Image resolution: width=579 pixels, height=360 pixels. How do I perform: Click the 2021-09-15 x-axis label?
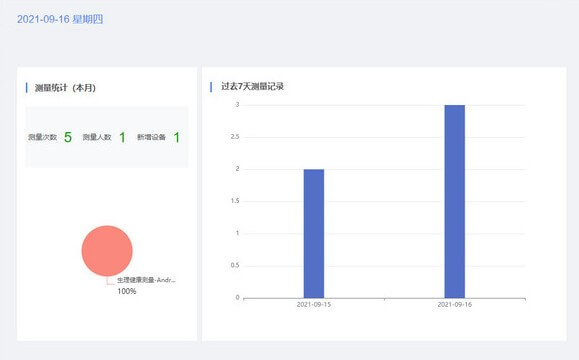[314, 305]
